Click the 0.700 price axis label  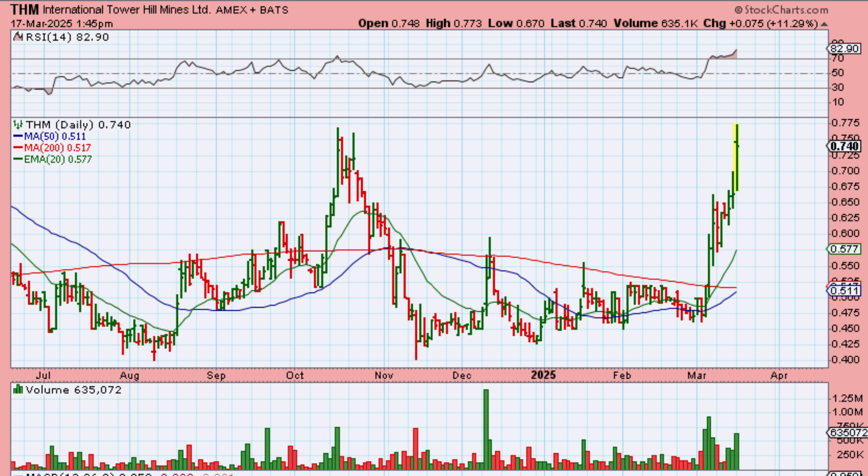tap(846, 171)
